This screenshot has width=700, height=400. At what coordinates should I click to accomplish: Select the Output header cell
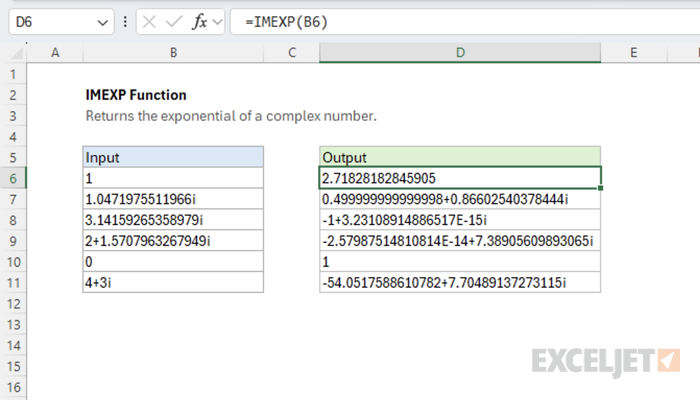460,157
